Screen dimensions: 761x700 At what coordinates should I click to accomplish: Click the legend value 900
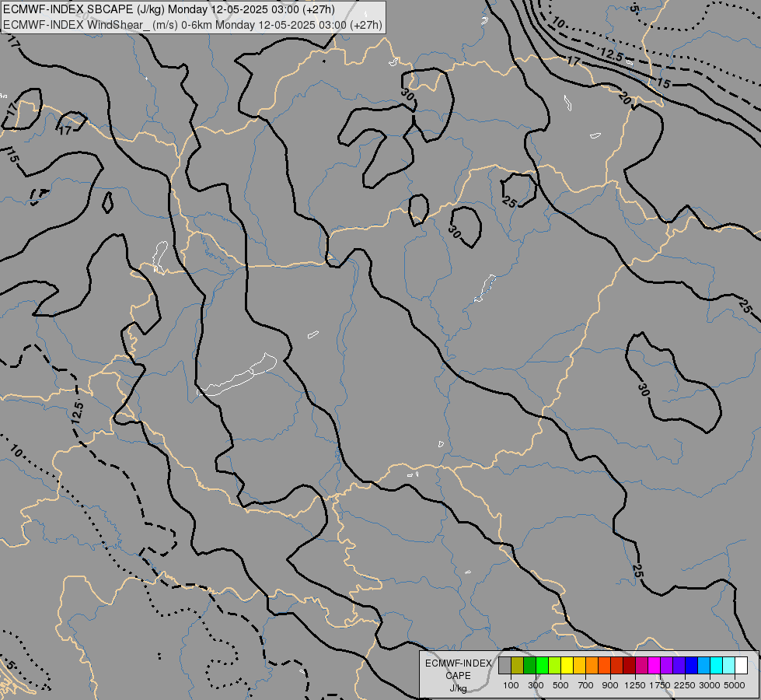[610, 685]
